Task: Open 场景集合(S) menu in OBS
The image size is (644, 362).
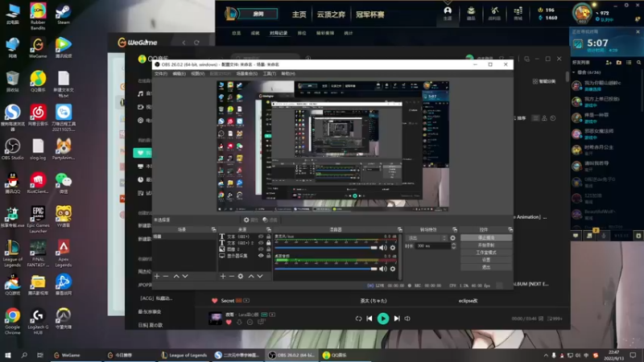Action: (247, 73)
